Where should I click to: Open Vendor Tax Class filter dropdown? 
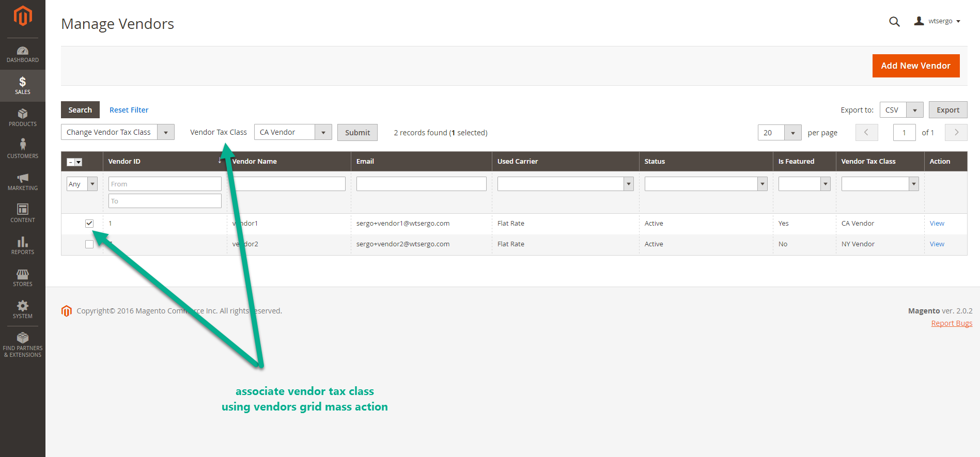pyautogui.click(x=880, y=184)
